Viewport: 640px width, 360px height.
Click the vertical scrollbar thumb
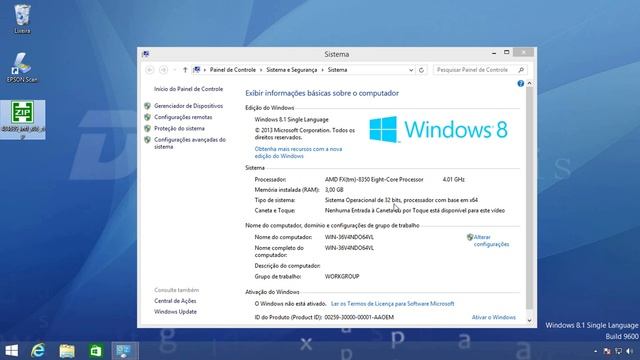coord(529,198)
